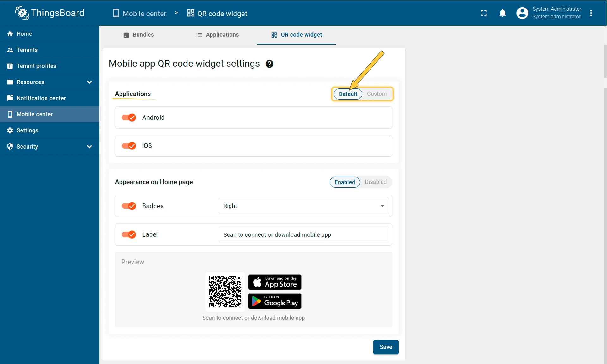Viewport: 607px width, 364px height.
Task: Click the 'Scan to connect or download mobile app' preview caption
Action: tap(254, 318)
